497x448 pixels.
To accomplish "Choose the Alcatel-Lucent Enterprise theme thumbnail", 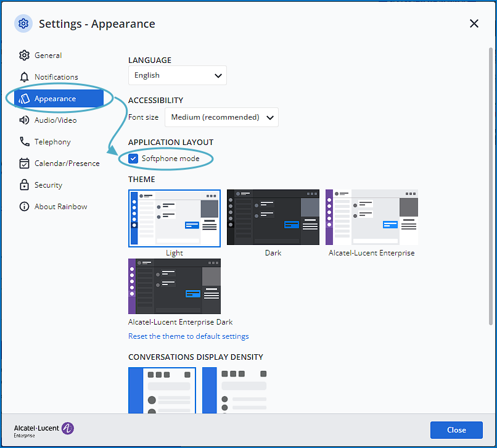I will click(372, 217).
